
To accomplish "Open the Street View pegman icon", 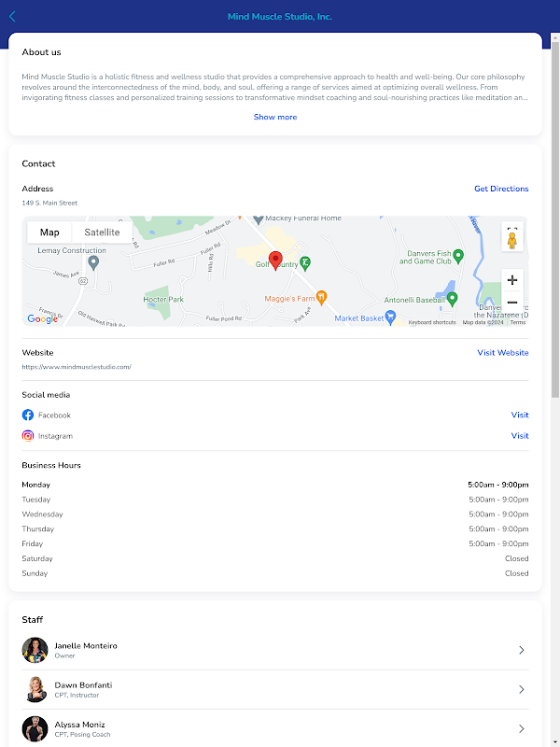I will 511,241.
